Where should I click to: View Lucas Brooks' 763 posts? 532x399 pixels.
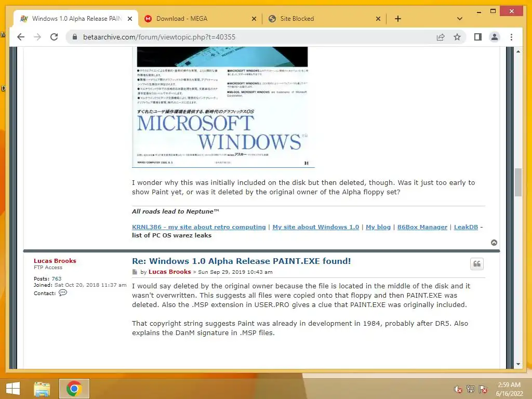[x=56, y=278]
